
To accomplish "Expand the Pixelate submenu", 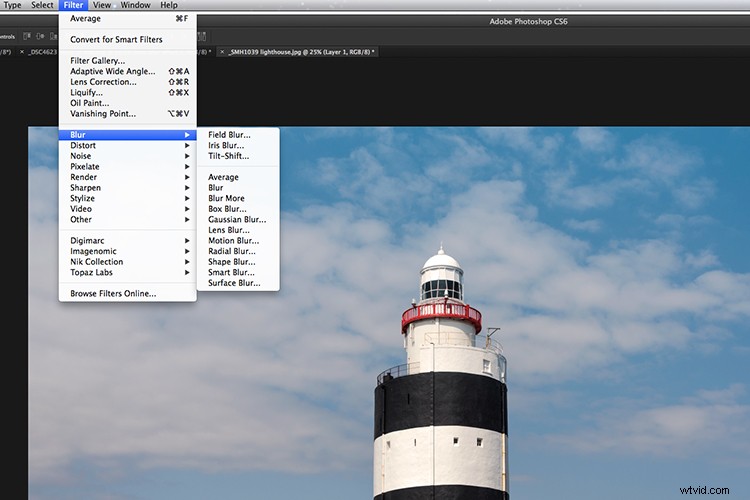I will click(x=128, y=167).
